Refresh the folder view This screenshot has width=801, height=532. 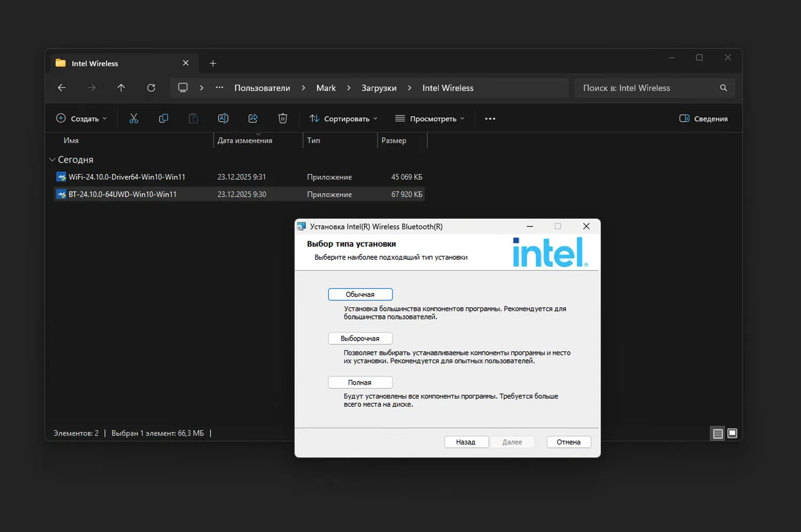pos(151,88)
